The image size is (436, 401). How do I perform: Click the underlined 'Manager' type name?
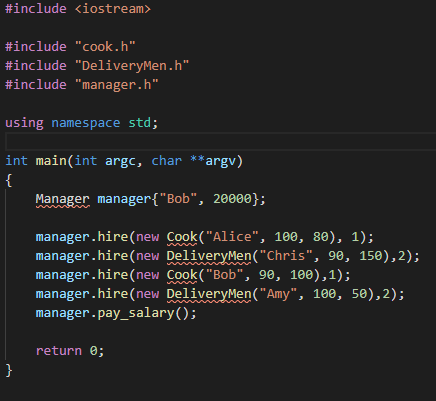pos(63,199)
